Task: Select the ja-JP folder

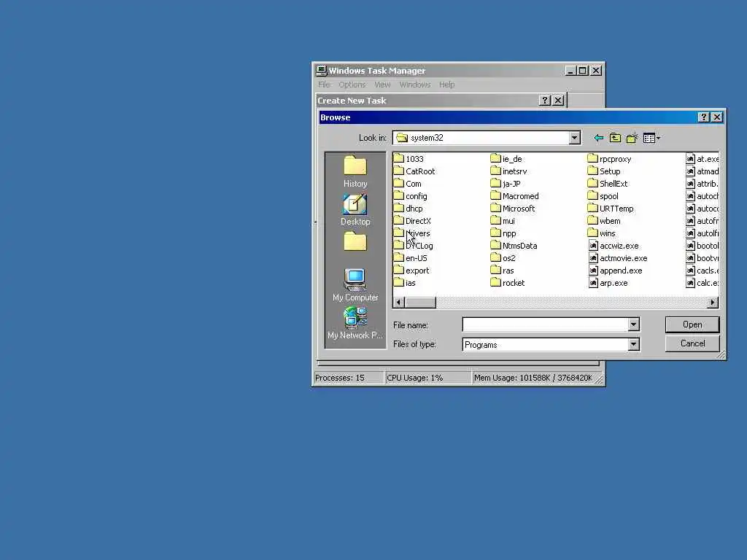Action: coord(506,184)
